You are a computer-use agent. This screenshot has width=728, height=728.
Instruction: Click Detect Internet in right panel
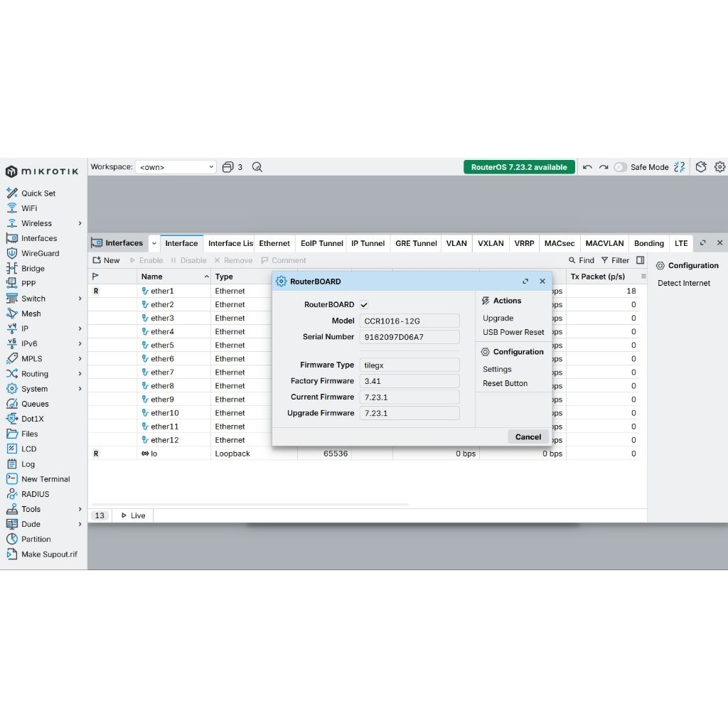pos(683,283)
